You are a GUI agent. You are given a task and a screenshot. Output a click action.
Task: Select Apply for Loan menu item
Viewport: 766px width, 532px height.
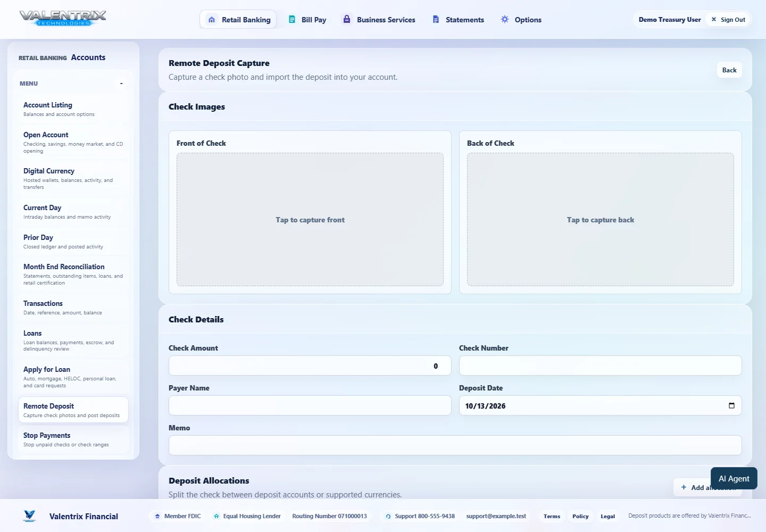tap(73, 377)
